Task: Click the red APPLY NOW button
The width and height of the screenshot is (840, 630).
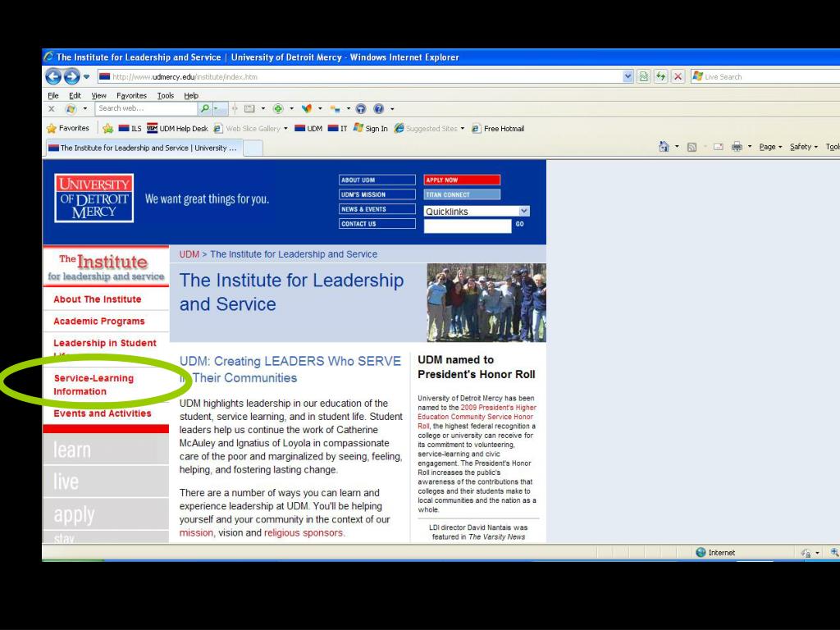Action: [x=462, y=180]
